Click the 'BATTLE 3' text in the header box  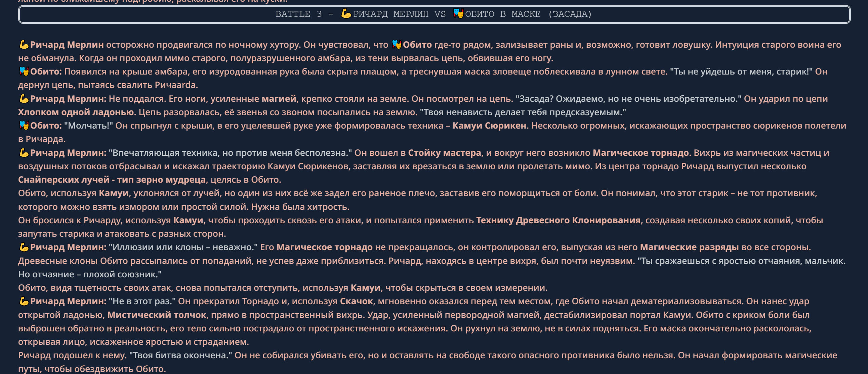tap(298, 14)
